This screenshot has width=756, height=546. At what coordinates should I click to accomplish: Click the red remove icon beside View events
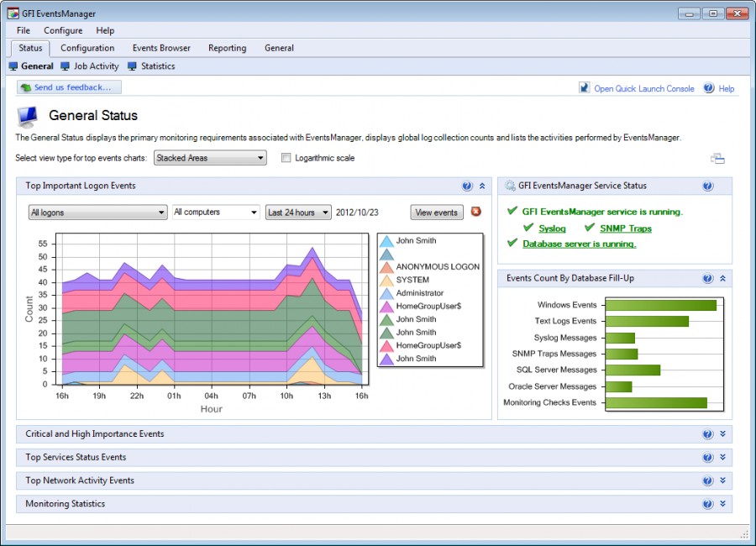476,212
